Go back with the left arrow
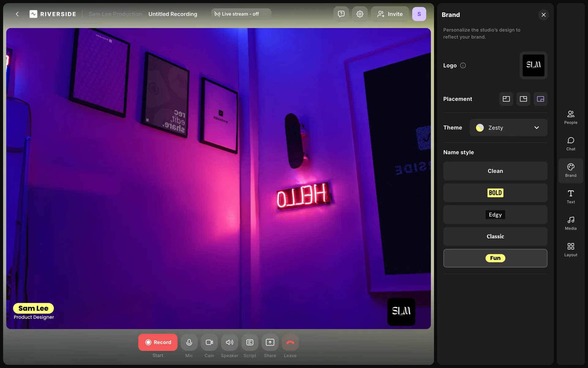 click(17, 14)
